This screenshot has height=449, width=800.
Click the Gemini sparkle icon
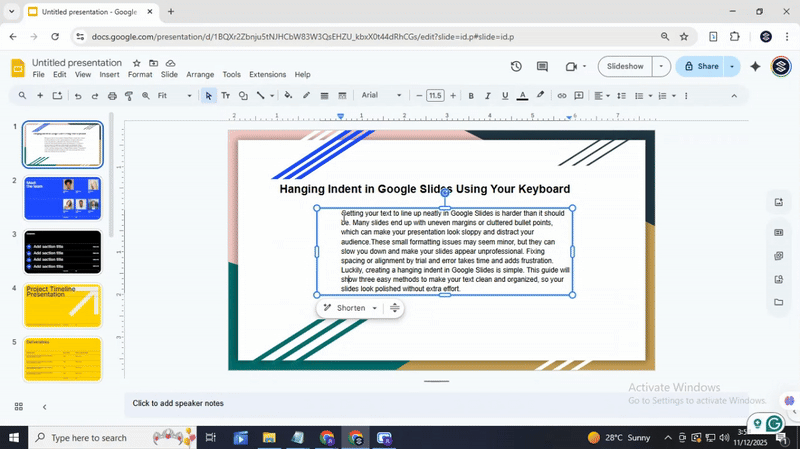pyautogui.click(x=755, y=67)
